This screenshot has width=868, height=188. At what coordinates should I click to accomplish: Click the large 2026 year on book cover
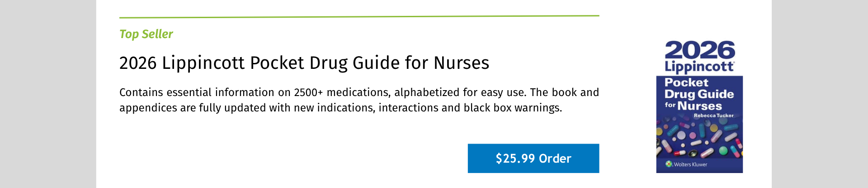tap(699, 50)
